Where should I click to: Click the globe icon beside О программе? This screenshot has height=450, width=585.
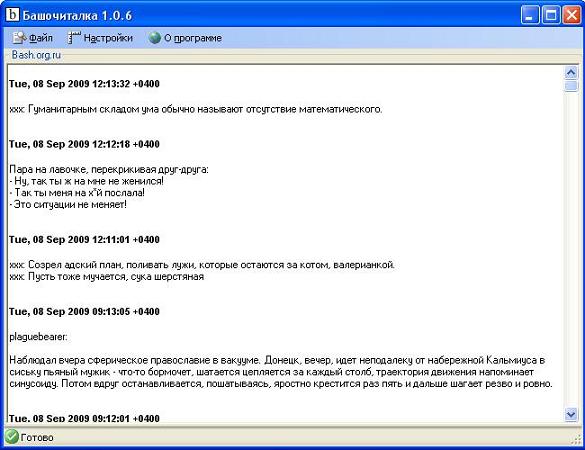(x=154, y=38)
